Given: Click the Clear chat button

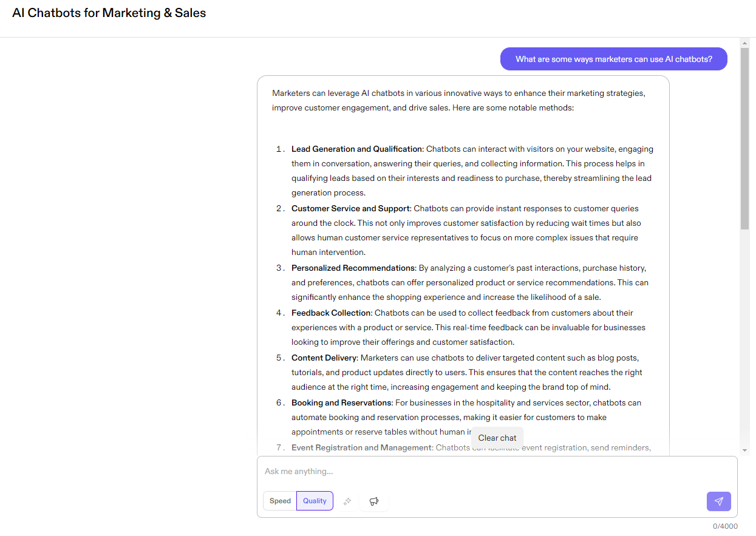Looking at the screenshot, I should coord(497,437).
